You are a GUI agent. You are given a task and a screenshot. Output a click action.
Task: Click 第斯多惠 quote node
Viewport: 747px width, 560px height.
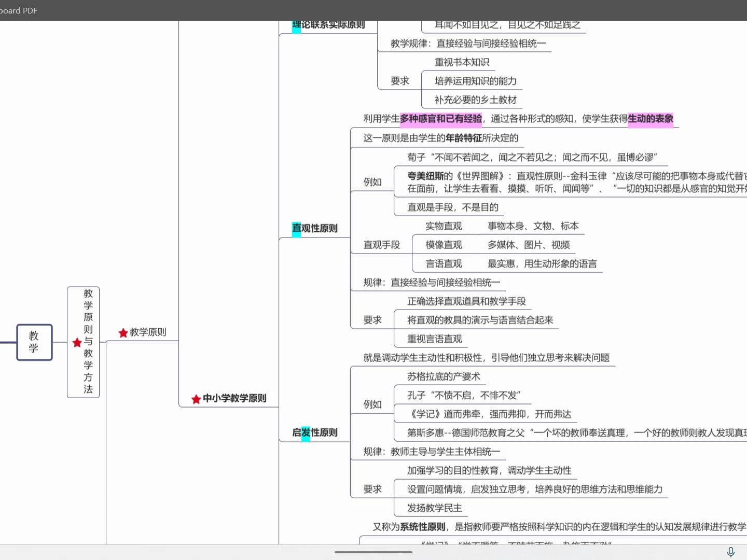(x=577, y=432)
